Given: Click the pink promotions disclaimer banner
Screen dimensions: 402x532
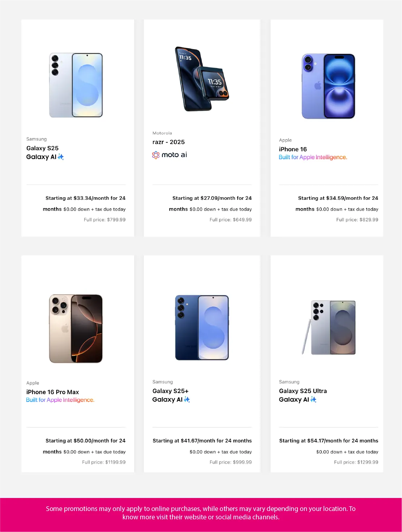Looking at the screenshot, I should (x=201, y=513).
